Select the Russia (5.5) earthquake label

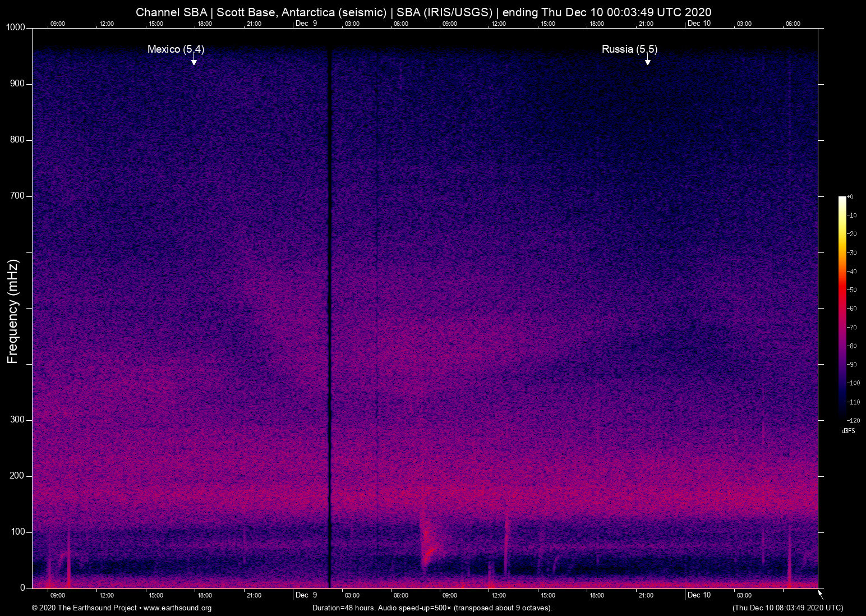coord(629,49)
